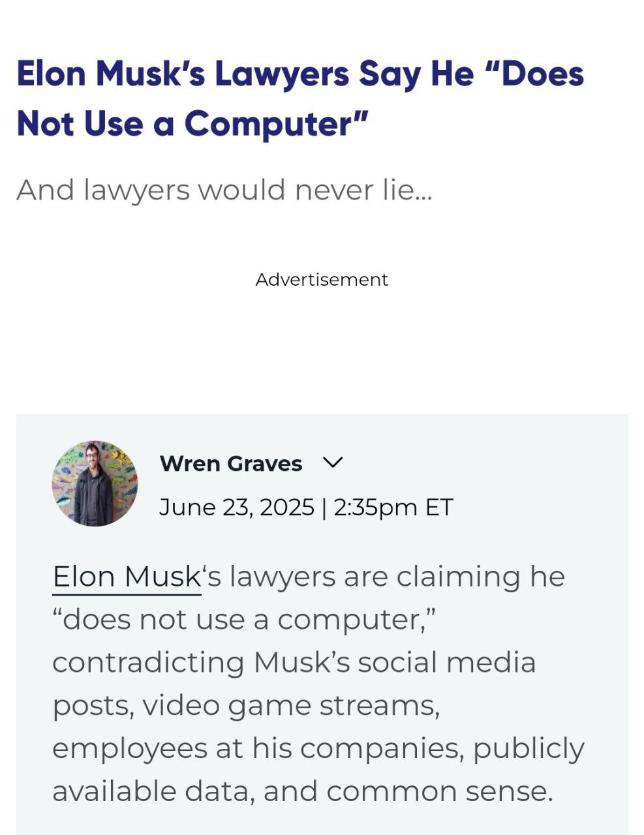Click 'video game streams' in the paragraph
Viewport: 644px width, 835px height.
(x=290, y=705)
